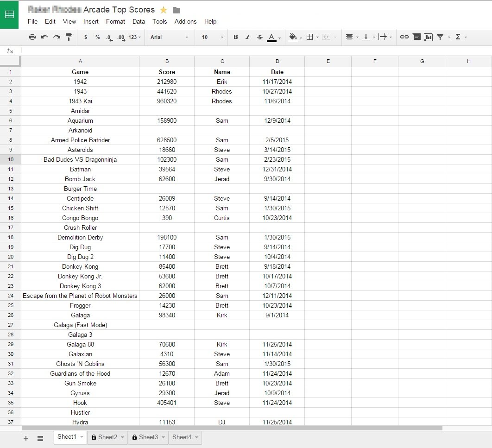Viewport: 492px width, 448px height.
Task: Click the insert link icon
Action: tap(404, 37)
